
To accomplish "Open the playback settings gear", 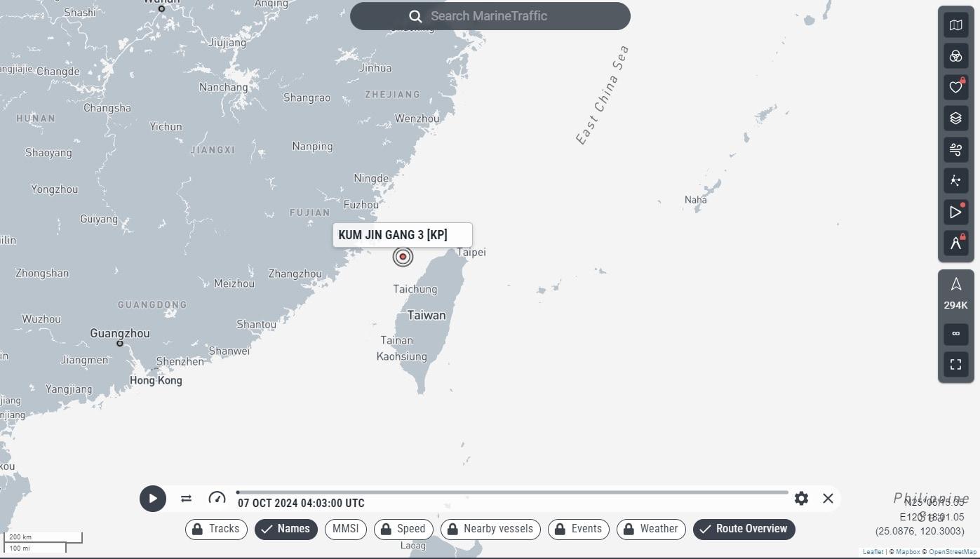I will [801, 499].
